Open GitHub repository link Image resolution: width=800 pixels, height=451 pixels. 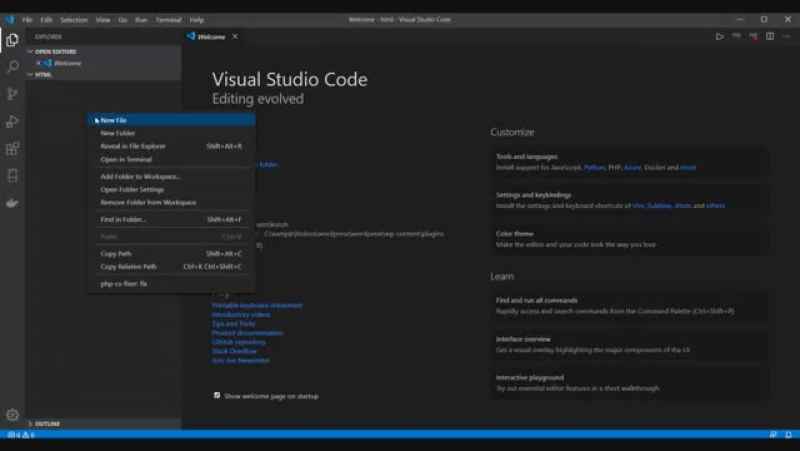point(239,342)
